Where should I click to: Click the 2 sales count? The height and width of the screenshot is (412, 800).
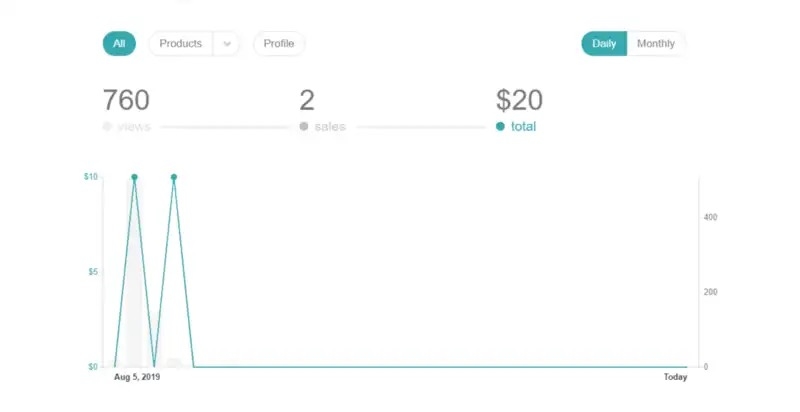click(307, 100)
